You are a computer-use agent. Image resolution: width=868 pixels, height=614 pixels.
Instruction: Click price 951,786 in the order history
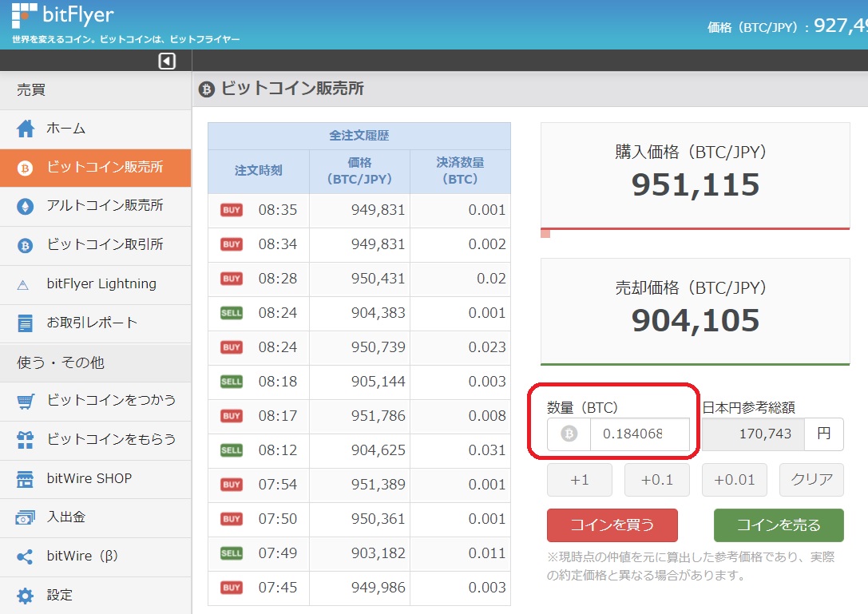click(378, 416)
